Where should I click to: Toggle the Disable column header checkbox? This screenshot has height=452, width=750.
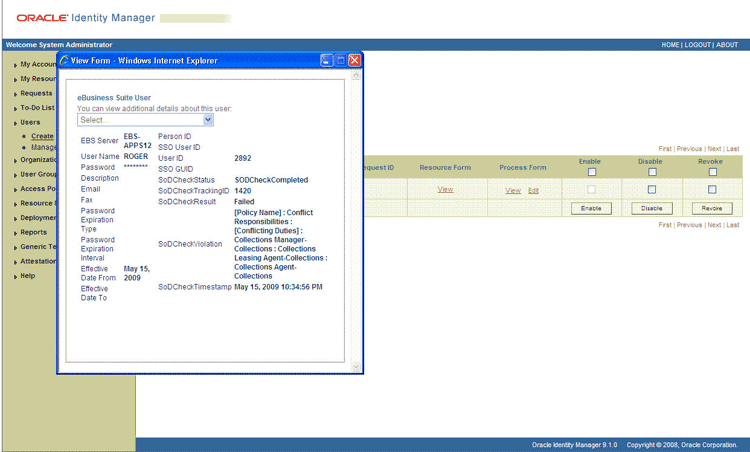point(652,172)
